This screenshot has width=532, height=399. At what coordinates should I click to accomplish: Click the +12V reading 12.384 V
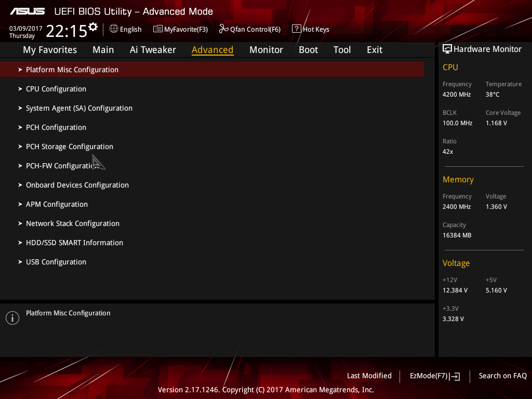[455, 290]
